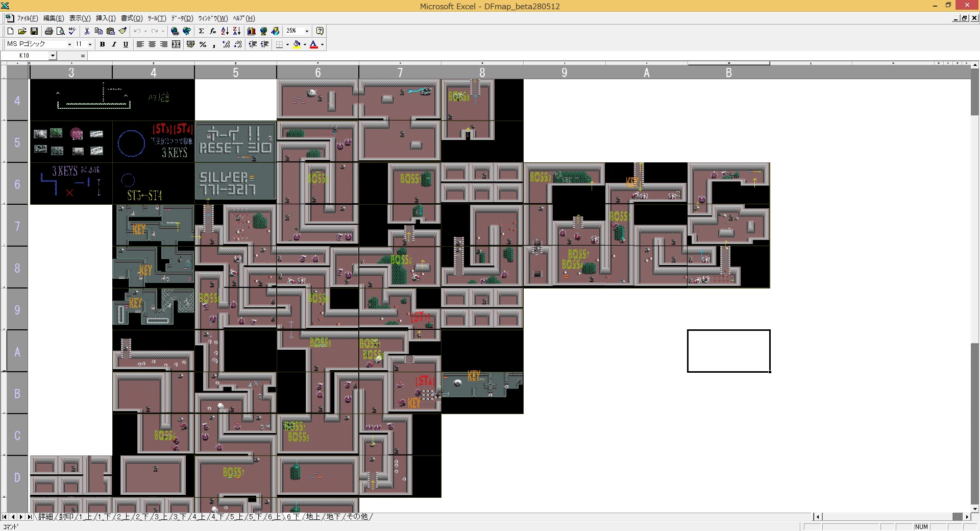Screen dimensions: 980x531
Task: Click the vertical scrollbar down arrow
Action: 975,508
